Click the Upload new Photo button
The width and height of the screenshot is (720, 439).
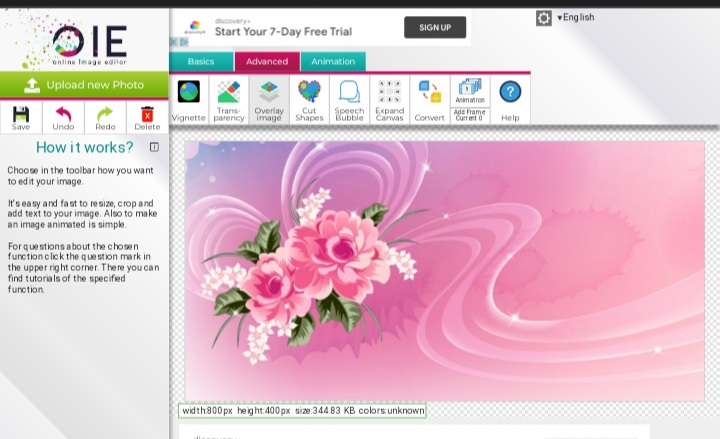click(x=84, y=85)
